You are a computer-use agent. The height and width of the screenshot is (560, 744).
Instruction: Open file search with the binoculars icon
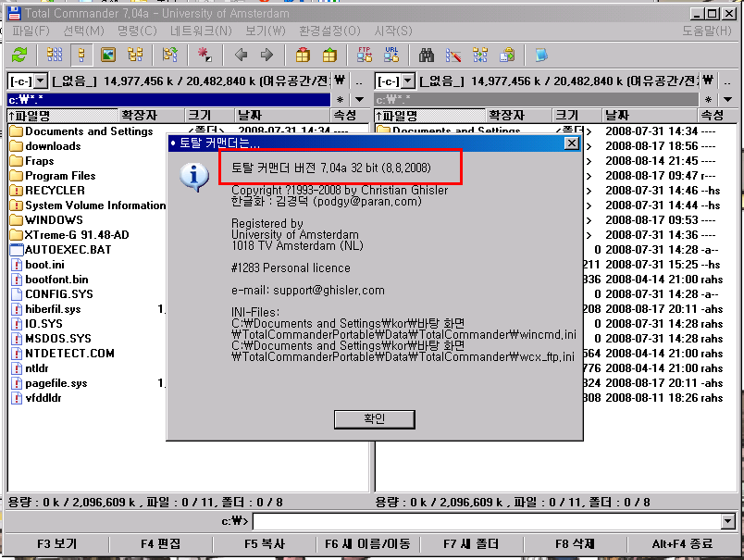pos(426,55)
